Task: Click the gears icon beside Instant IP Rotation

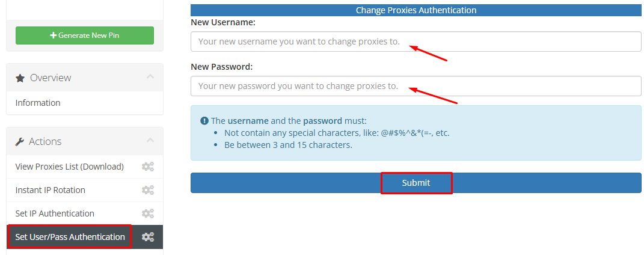Action: click(x=147, y=190)
